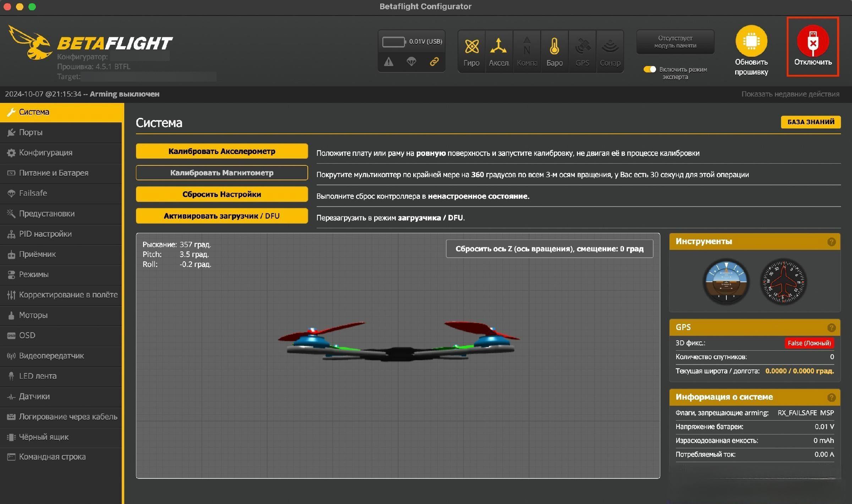Open help icon on the GPS panel
Image resolution: width=852 pixels, height=504 pixels.
coord(831,328)
